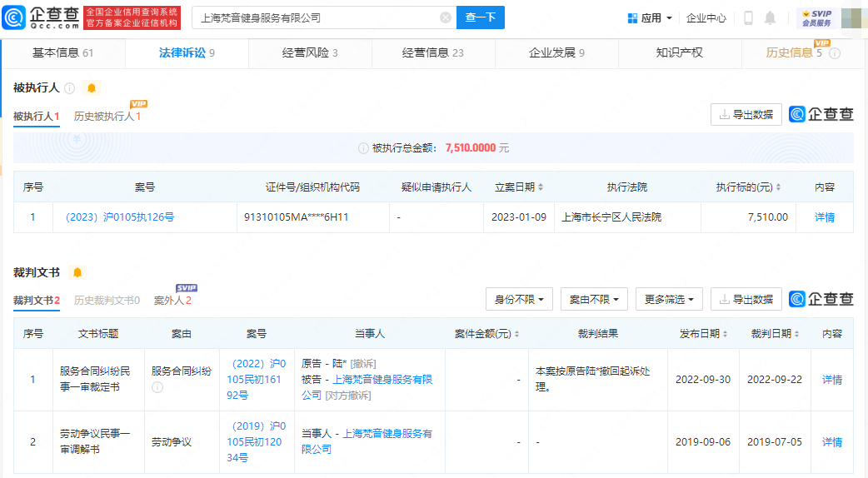Click 当事人 company link in row 2
868x478 pixels.
pos(367,441)
